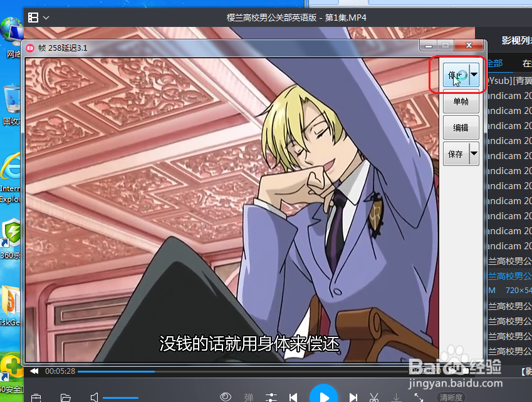
Task: Click the recorder window's red camera icon
Action: (30, 48)
